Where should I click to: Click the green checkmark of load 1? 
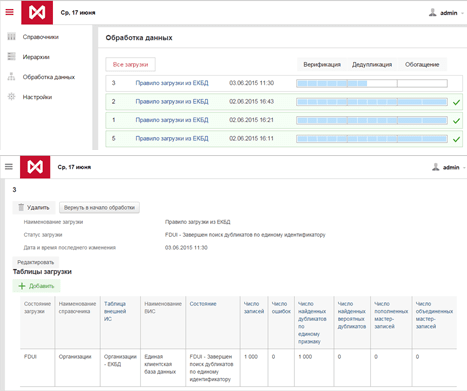pos(456,121)
